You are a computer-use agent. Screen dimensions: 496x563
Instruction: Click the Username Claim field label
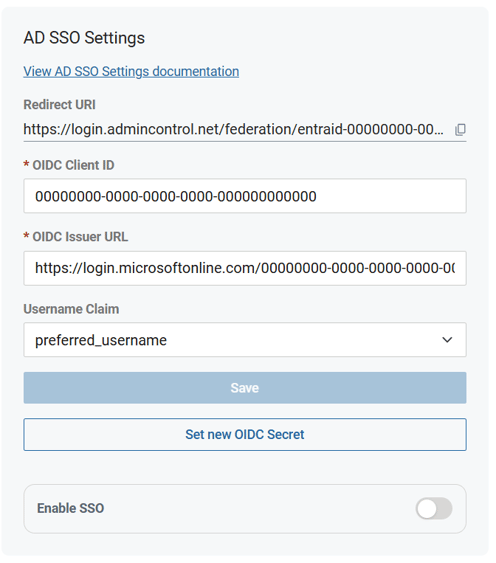(71, 309)
